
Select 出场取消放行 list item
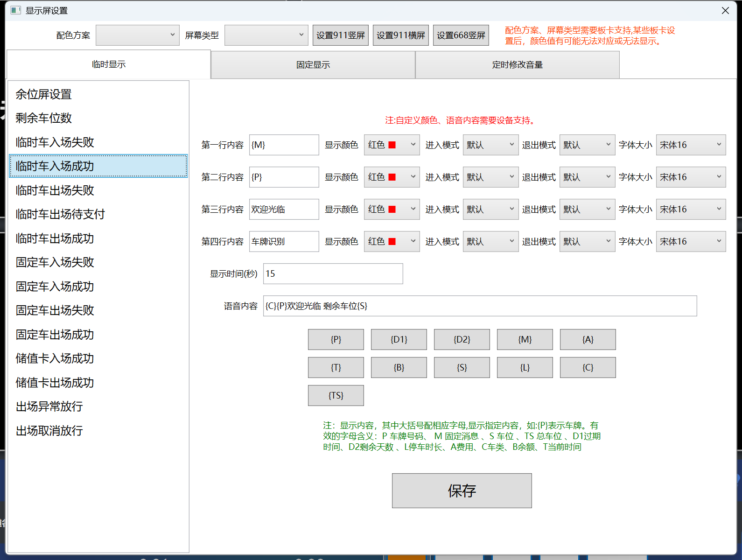pyautogui.click(x=98, y=431)
